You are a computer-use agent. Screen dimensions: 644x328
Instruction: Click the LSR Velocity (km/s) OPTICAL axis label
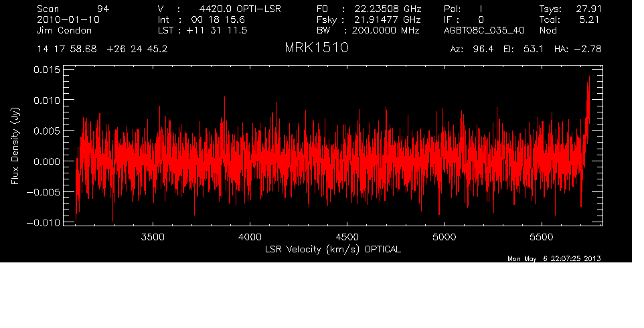(x=333, y=250)
